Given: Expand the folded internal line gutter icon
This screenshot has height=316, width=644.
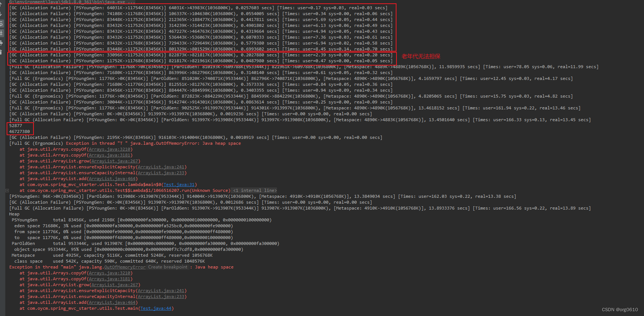Looking at the screenshot, I should coord(7,190).
